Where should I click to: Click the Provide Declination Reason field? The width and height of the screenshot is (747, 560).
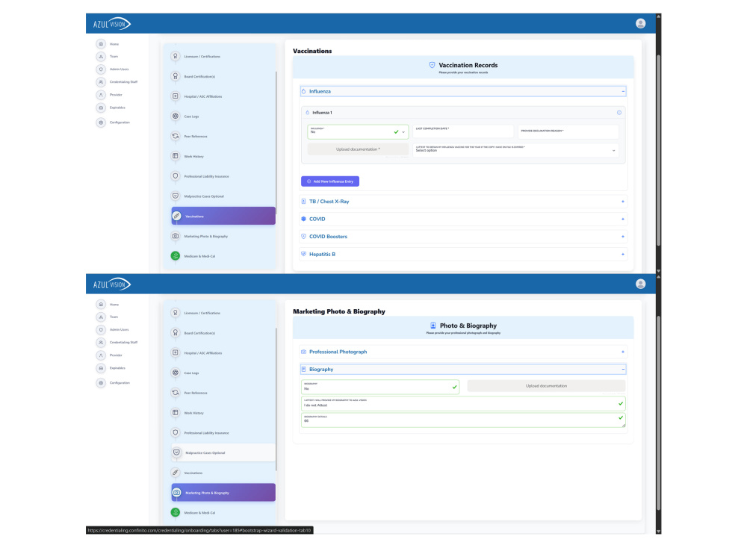point(568,131)
